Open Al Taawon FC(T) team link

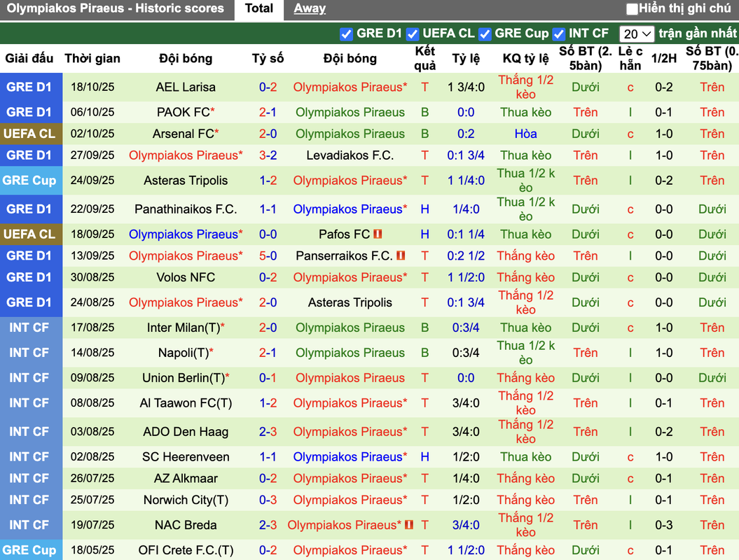click(186, 403)
